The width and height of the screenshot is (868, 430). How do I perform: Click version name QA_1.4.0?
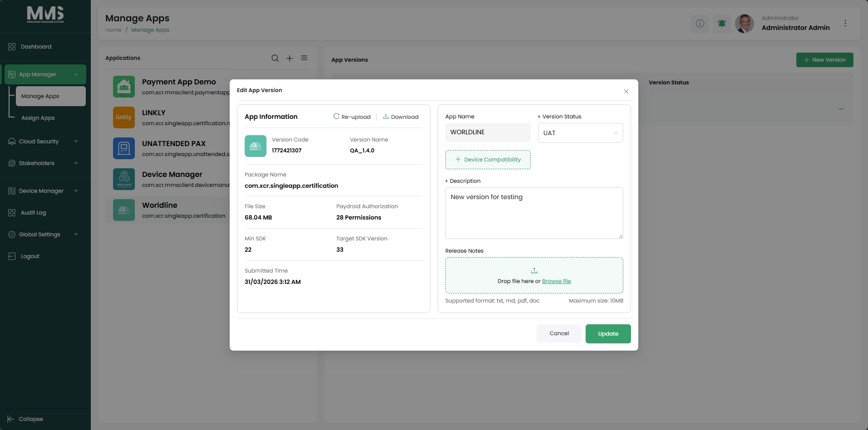click(x=362, y=151)
